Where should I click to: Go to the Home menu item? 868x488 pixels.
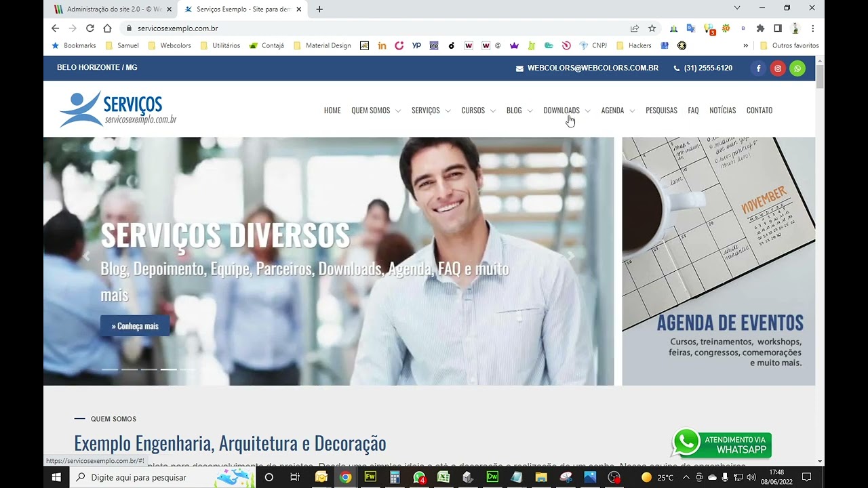(x=332, y=110)
